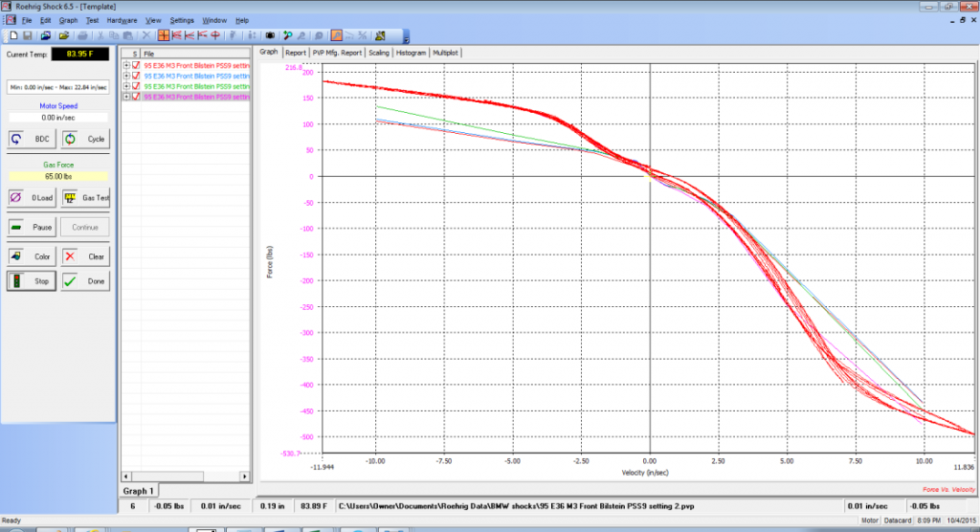The image size is (980, 532).
Task: Open the Graph menu
Action: (x=68, y=21)
